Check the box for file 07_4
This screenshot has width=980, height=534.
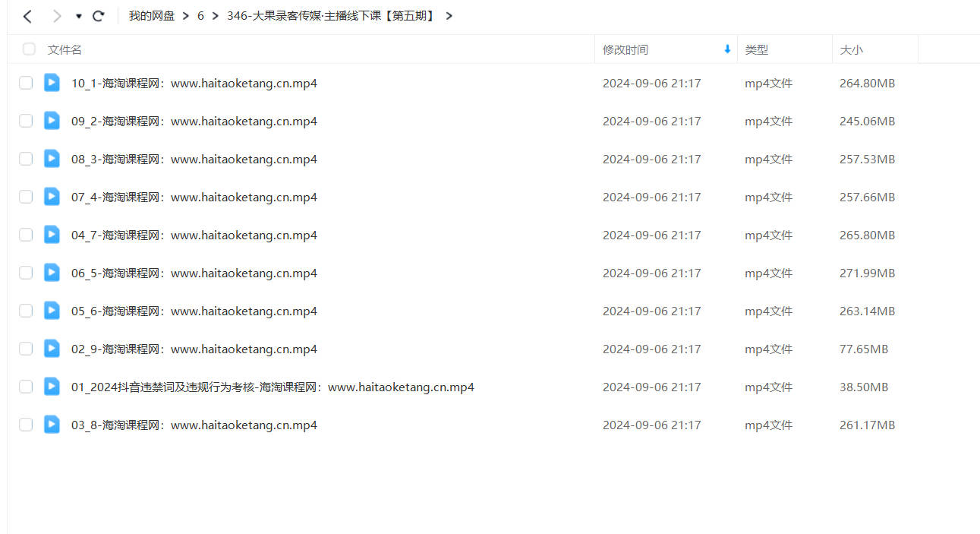point(26,197)
